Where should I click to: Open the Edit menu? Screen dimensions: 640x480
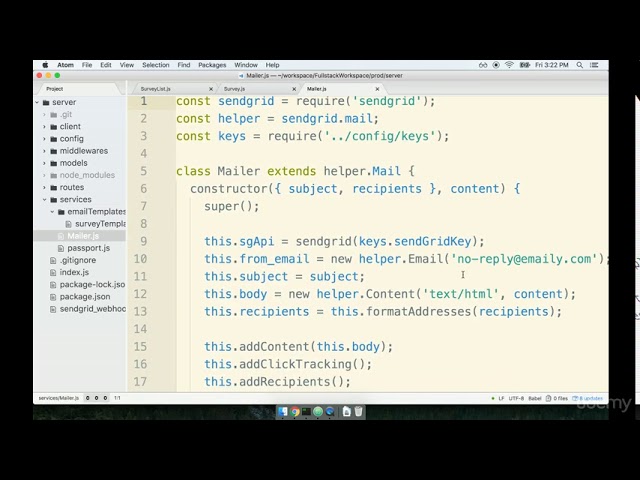coord(106,65)
